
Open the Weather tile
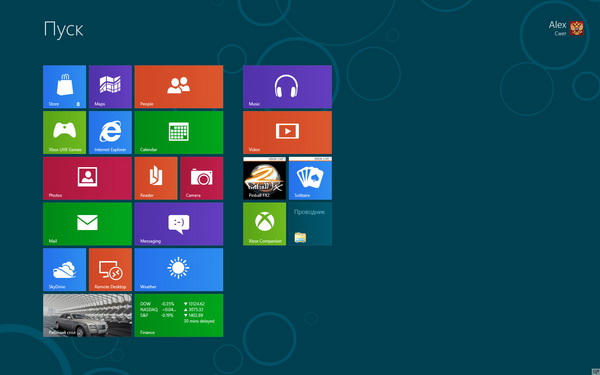click(179, 269)
